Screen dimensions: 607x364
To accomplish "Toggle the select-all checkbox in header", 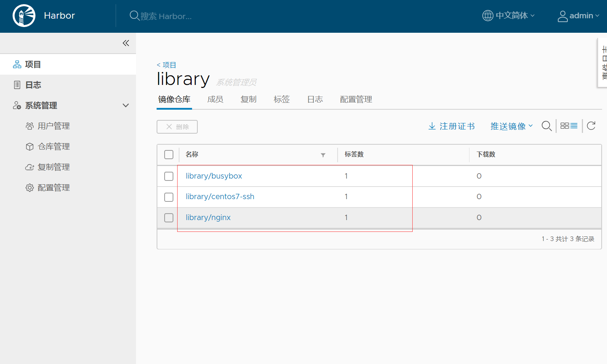I will (169, 155).
